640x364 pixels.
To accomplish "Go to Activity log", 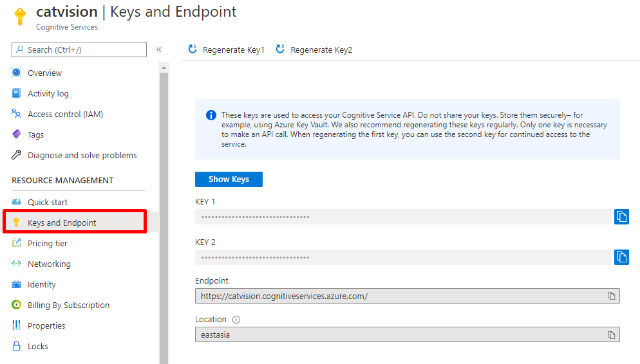I will pos(48,93).
